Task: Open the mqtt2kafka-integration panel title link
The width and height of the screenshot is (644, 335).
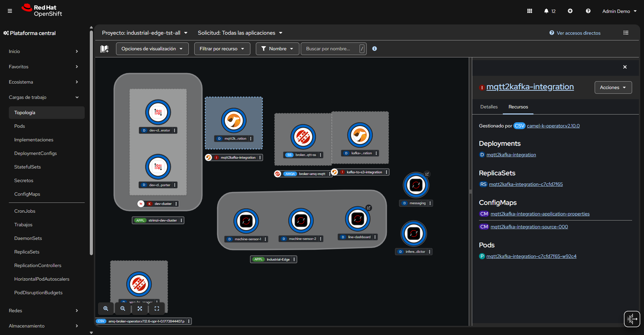Action: click(530, 87)
